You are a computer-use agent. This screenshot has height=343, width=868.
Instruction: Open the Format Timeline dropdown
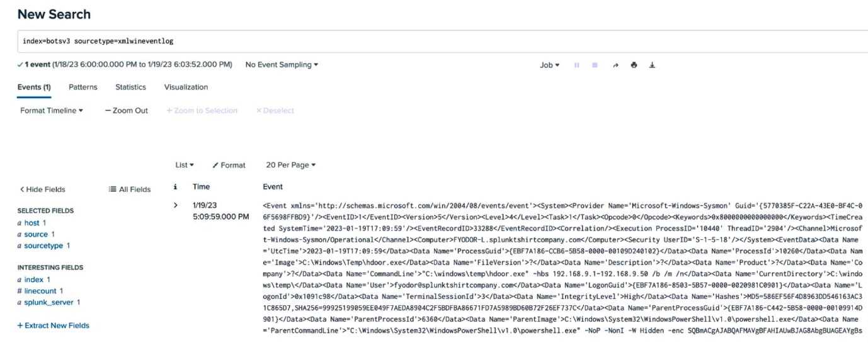[x=52, y=111]
